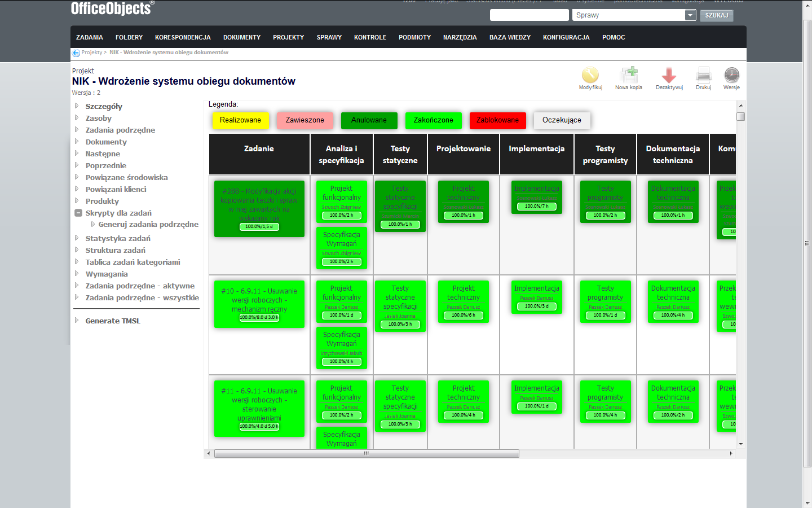812x508 pixels.
Task: Expand the Zadania podrzędne arrow
Action: tap(77, 129)
